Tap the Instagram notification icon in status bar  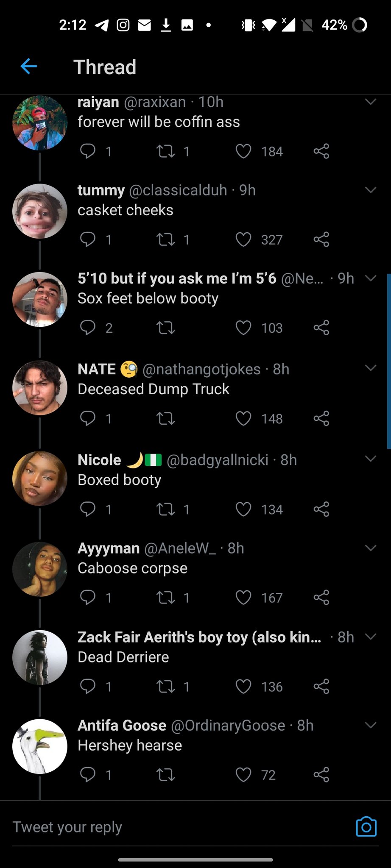123,25
